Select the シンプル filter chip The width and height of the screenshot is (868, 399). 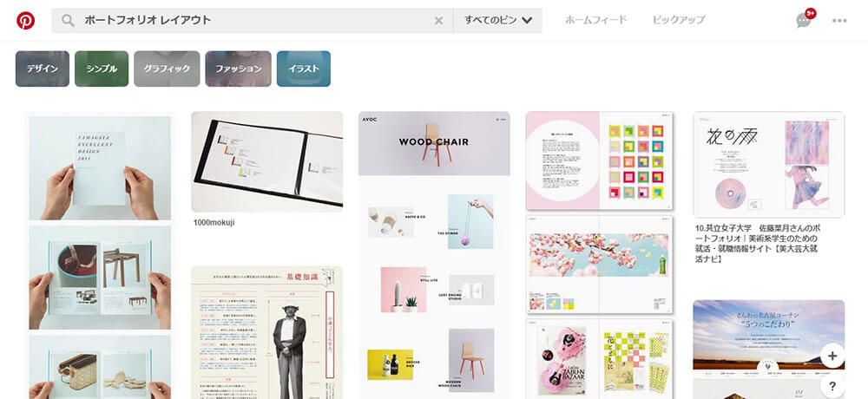coord(102,69)
